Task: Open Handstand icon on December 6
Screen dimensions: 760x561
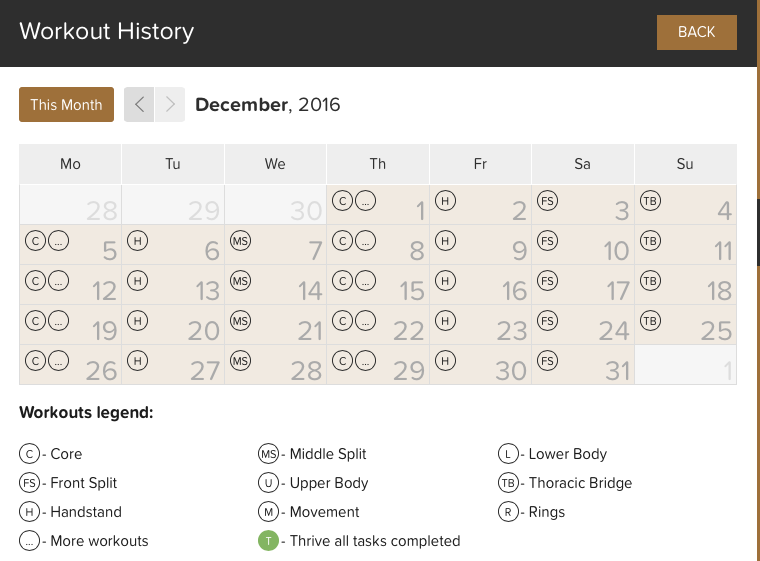Action: pyautogui.click(x=138, y=241)
